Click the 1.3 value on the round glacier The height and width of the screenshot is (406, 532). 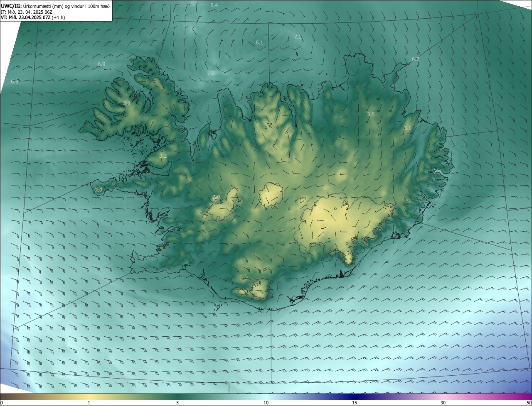click(268, 196)
